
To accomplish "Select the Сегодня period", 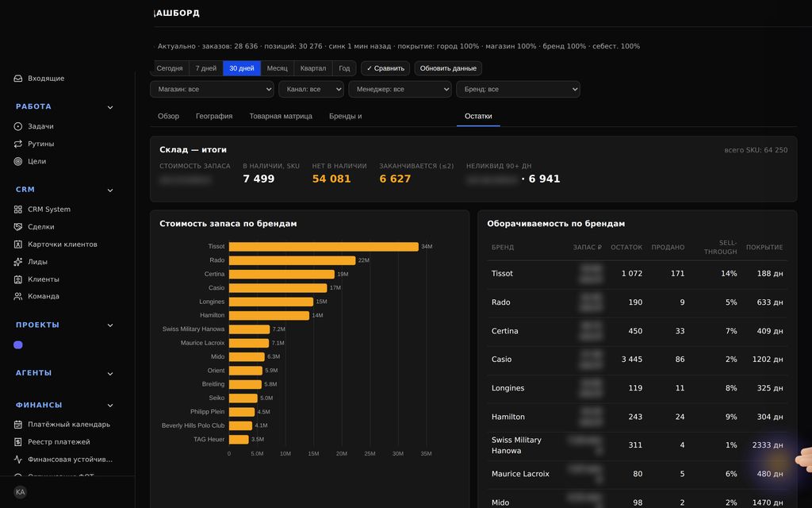I will (170, 68).
